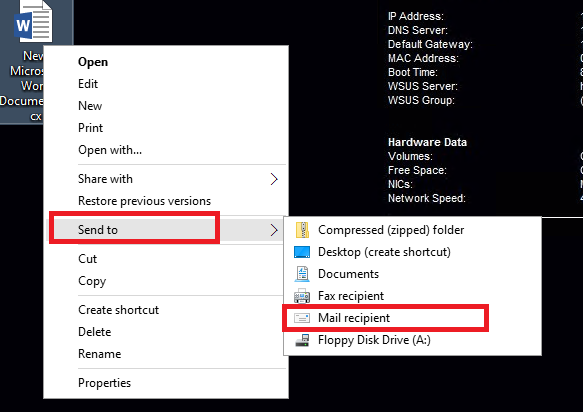The height and width of the screenshot is (412, 583).
Task: Select the Word document desktop icon
Action: pyautogui.click(x=33, y=20)
